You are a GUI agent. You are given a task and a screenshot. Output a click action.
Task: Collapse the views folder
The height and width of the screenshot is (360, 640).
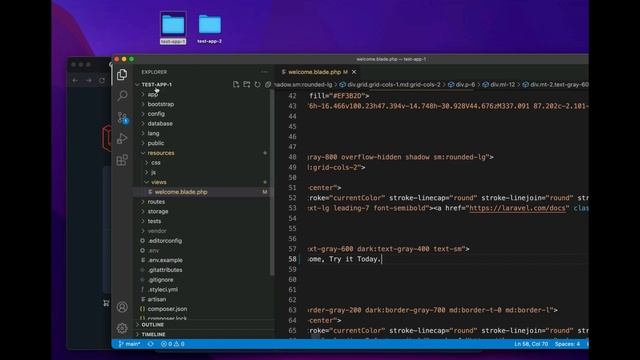pos(203,182)
